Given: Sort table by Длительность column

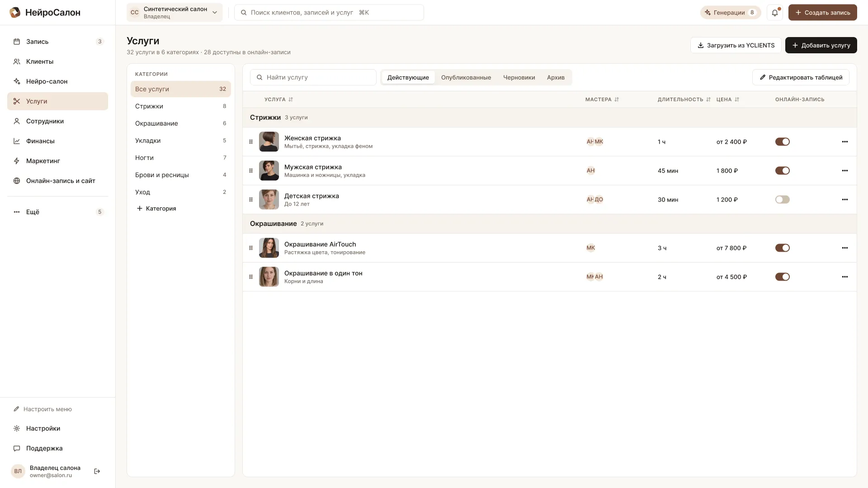Looking at the screenshot, I should 684,99.
